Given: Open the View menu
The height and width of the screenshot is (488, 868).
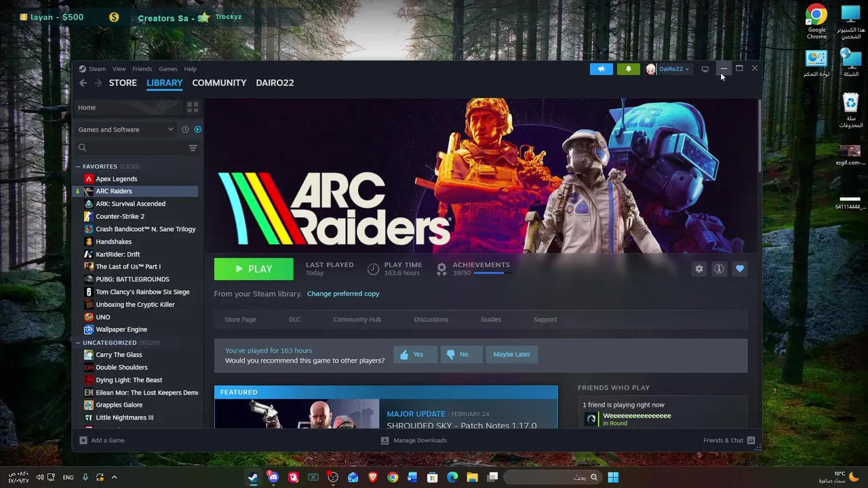Looking at the screenshot, I should [119, 68].
